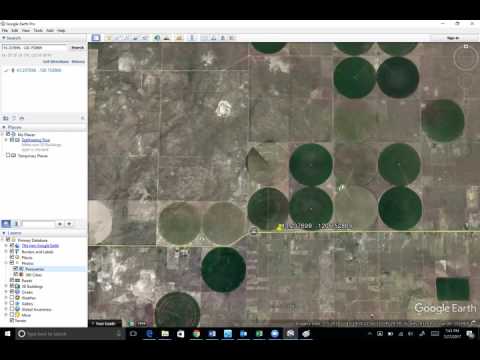The image size is (480, 360).
Task: Select the Email toolbar icon
Action: point(204,38)
